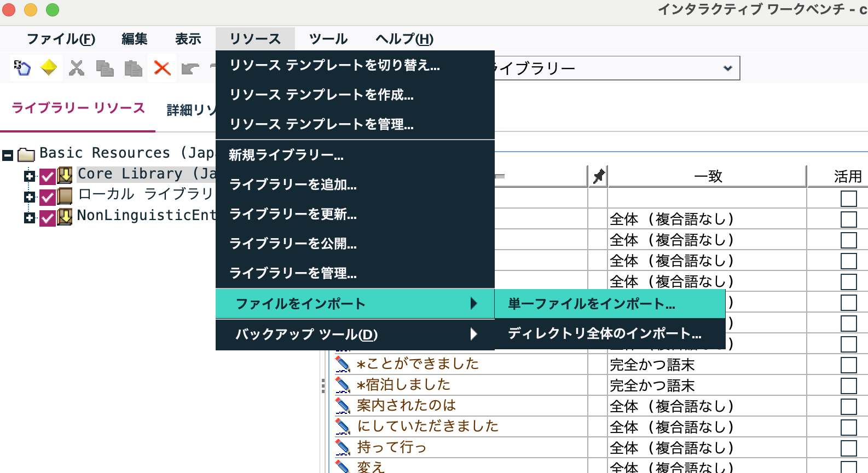868x473 pixels.
Task: Click submenu arrow of ファイルをインポート
Action: 474,303
